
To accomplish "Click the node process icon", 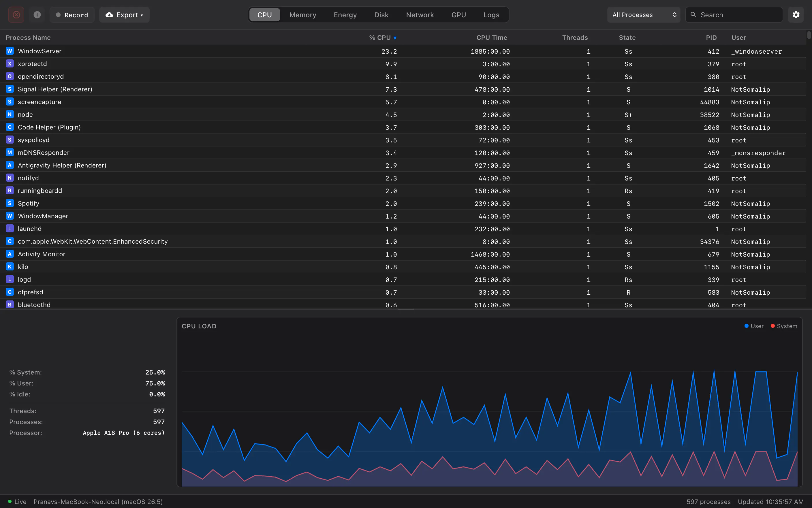I will pos(10,114).
